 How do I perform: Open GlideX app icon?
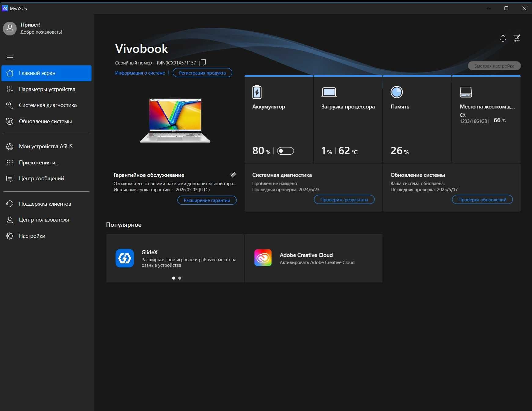(125, 258)
